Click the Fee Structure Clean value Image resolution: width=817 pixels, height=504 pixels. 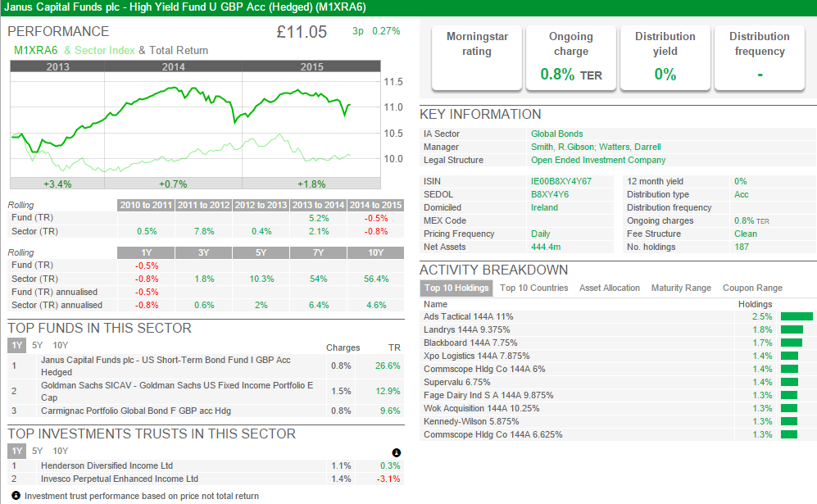(746, 234)
